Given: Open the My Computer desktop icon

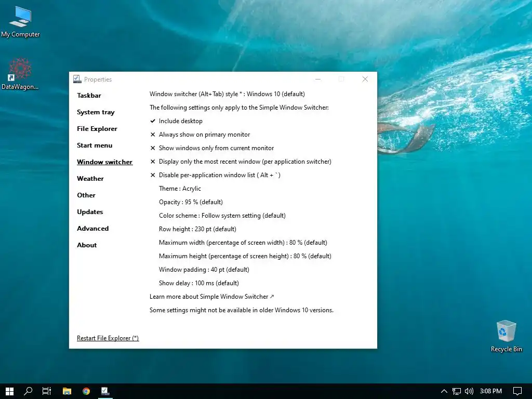Looking at the screenshot, I should (20, 22).
